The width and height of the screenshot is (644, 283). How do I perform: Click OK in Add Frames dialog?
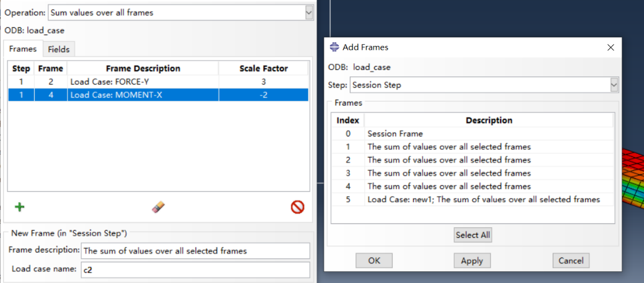point(374,261)
